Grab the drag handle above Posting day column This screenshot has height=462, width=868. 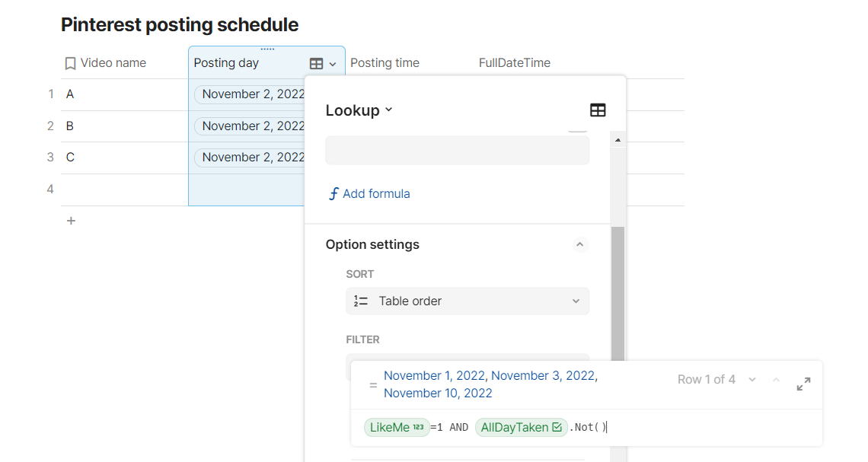click(267, 49)
